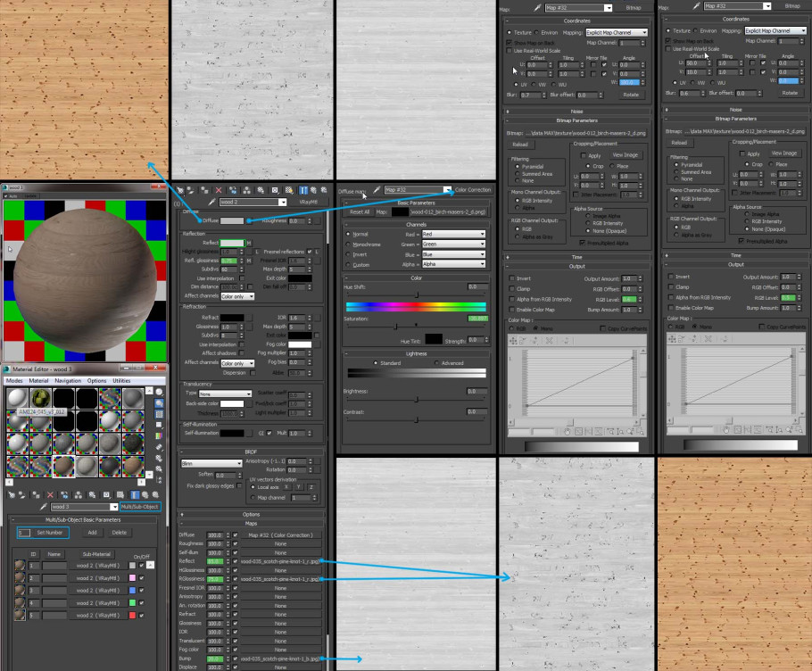Click Zoom Region icon under Blur 0.7 panel curve
This screenshot has width=812, height=671.
pyautogui.click(x=641, y=431)
